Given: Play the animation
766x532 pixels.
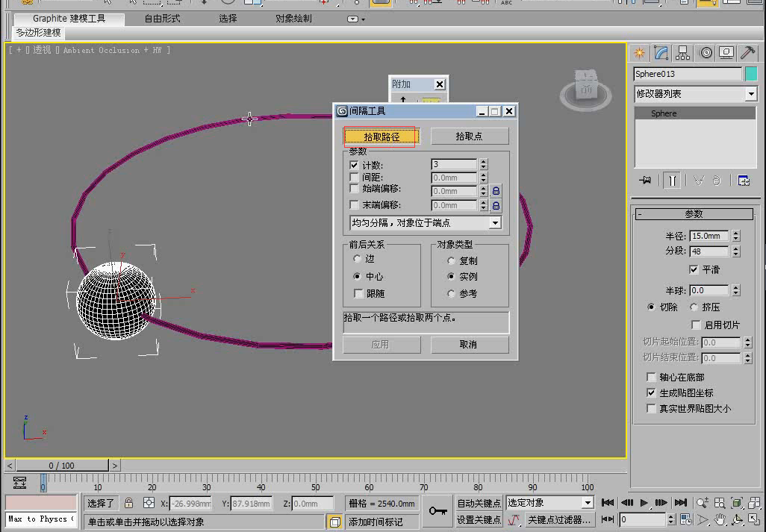Looking at the screenshot, I should pos(644,503).
